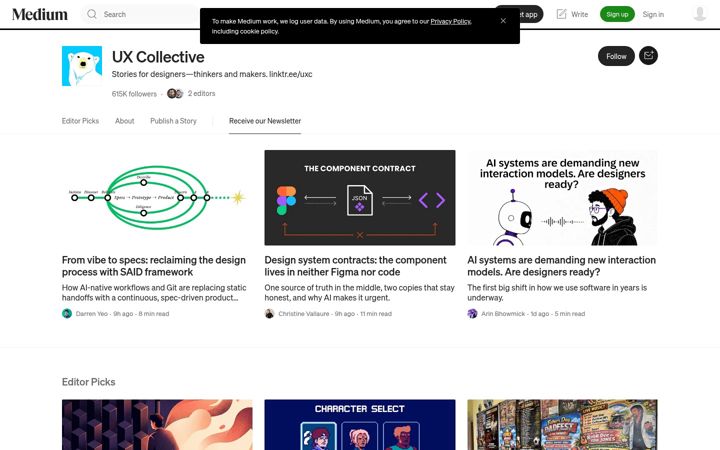Open the 2 editors link
The image size is (720, 450).
(x=201, y=93)
